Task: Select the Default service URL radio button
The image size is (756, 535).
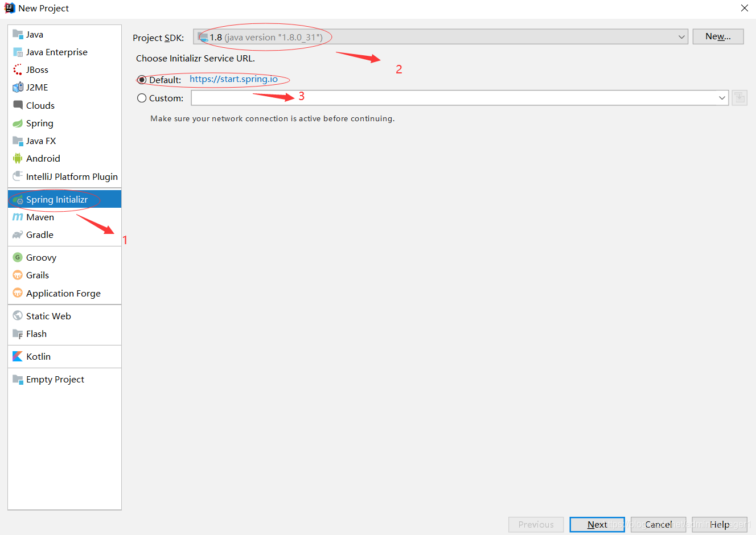Action: click(x=142, y=80)
